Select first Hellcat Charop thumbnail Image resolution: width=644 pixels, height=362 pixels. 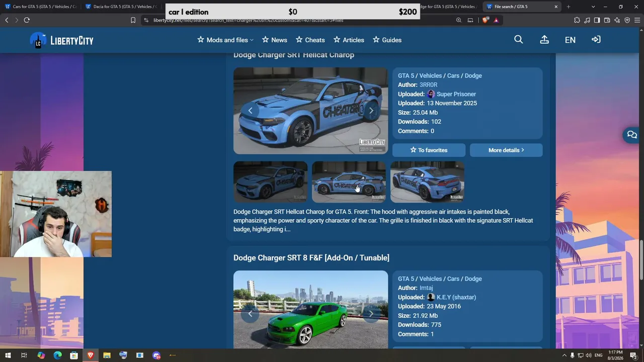[x=271, y=182]
